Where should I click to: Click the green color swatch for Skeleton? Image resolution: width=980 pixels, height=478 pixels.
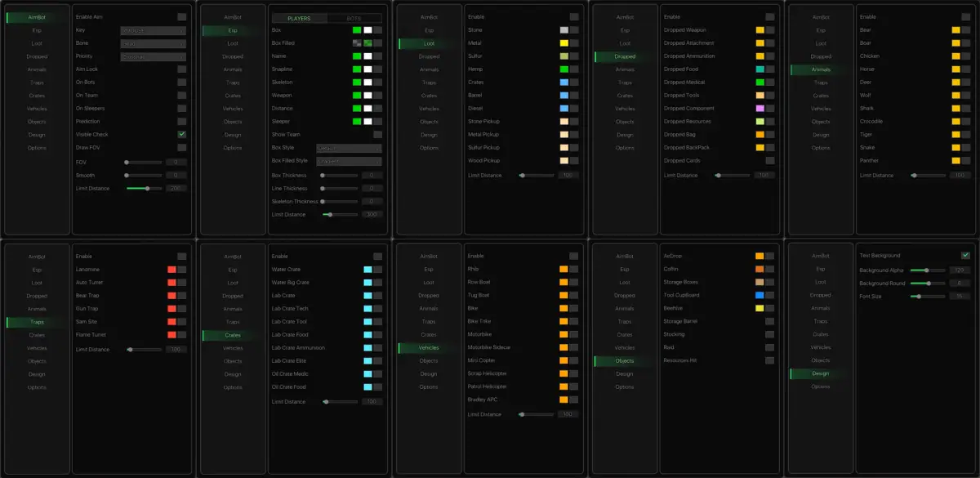tap(357, 83)
